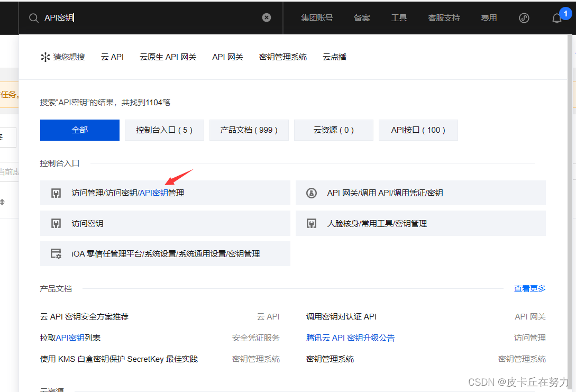The height and width of the screenshot is (392, 576).
Task: Open doc 调用密钥对认证 API
Action: pyautogui.click(x=341, y=317)
